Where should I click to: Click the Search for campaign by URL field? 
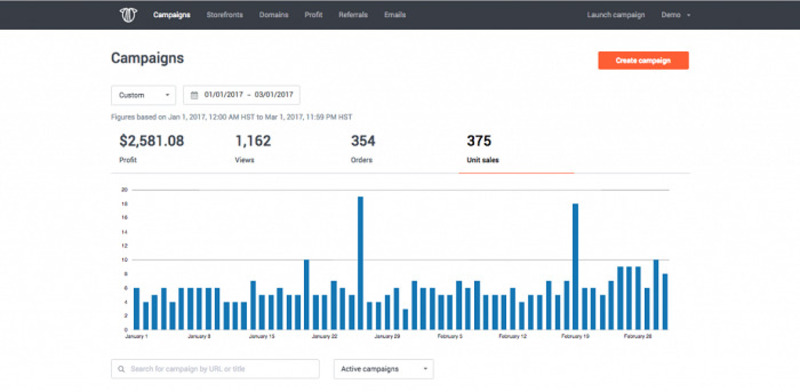(215, 369)
